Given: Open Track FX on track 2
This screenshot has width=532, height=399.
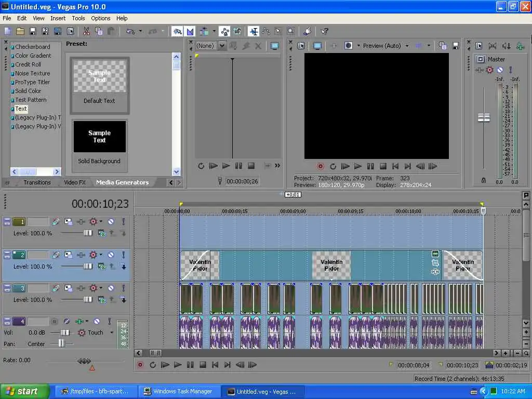Looking at the screenshot, I should (81, 255).
